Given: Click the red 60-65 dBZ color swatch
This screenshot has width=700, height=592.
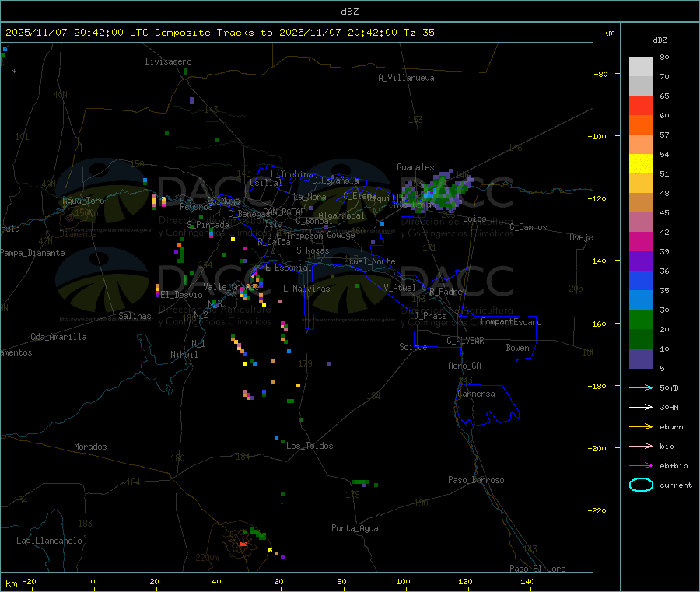Looking at the screenshot, I should 641,106.
